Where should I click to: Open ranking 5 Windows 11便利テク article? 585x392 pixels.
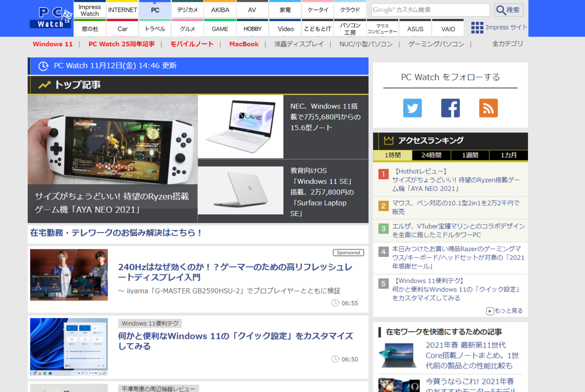(x=455, y=289)
